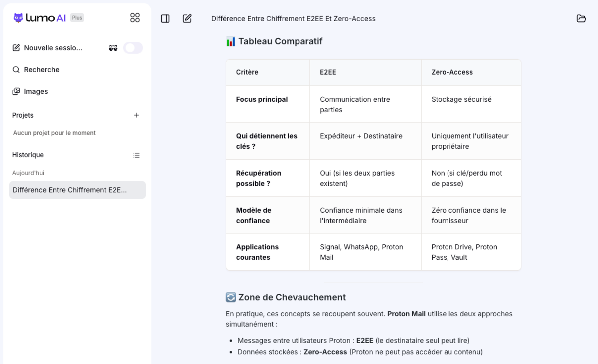The width and height of the screenshot is (598, 364).
Task: Open the Différence Entre Chiffrement E2EE conversation
Action: click(77, 190)
